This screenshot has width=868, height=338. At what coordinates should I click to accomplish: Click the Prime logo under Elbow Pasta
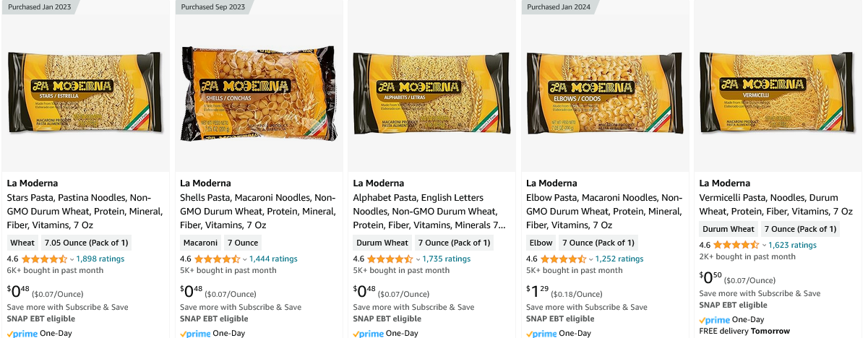coord(541,334)
